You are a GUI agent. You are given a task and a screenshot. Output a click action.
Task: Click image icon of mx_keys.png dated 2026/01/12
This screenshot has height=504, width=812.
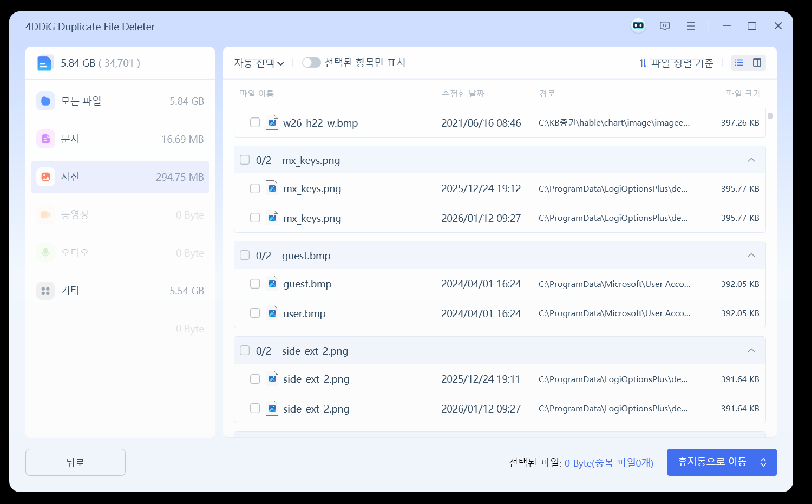(272, 218)
